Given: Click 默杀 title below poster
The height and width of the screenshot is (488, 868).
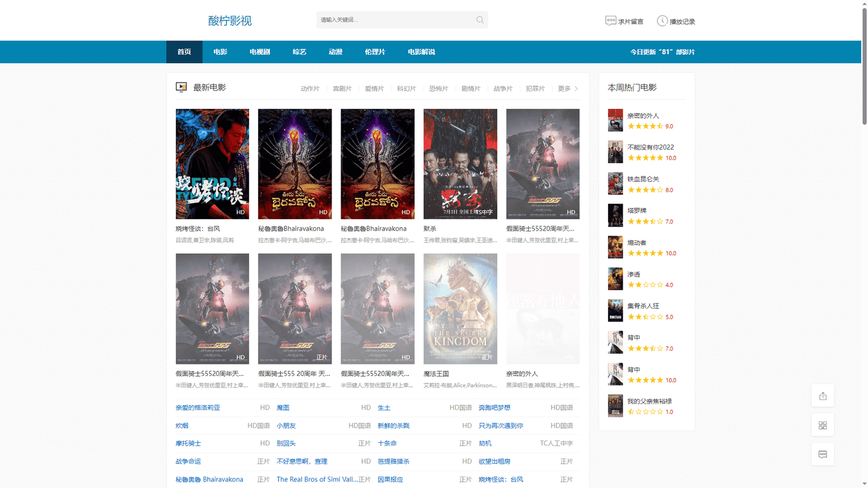Looking at the screenshot, I should 430,229.
